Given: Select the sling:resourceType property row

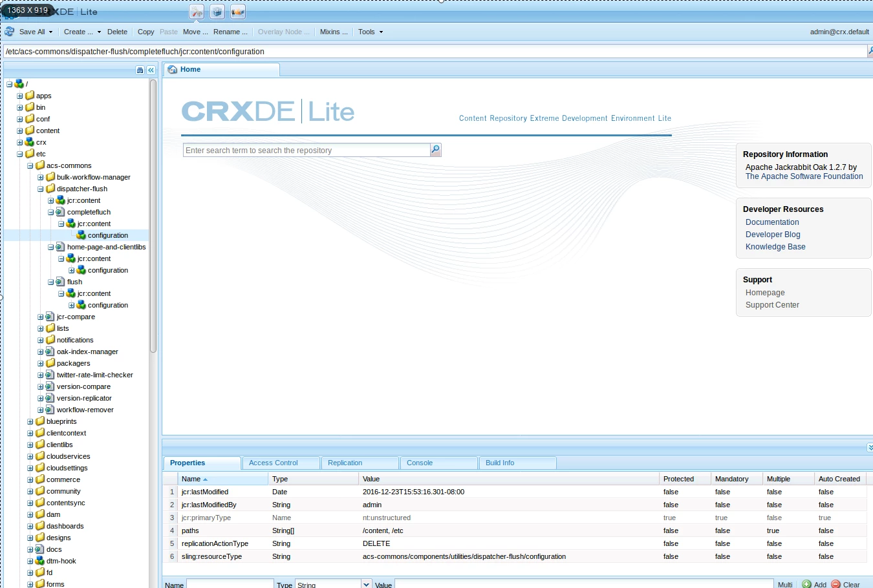Looking at the screenshot, I should [x=514, y=556].
